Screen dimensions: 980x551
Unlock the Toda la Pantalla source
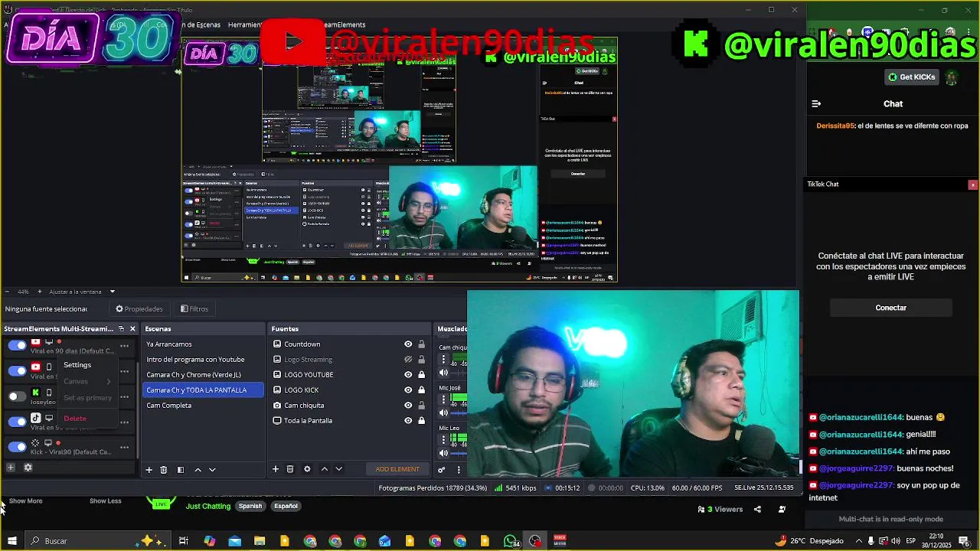(421, 421)
